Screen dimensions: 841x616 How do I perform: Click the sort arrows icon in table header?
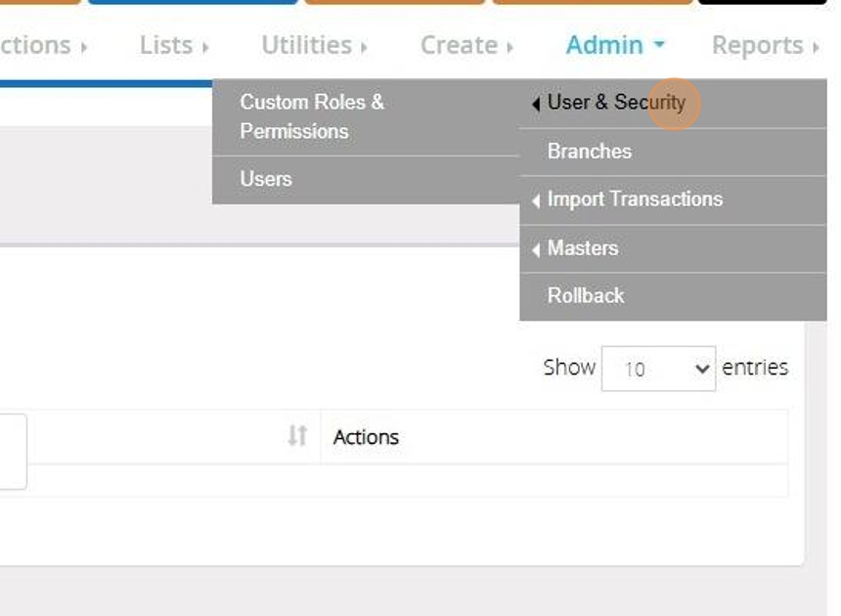pos(297,436)
